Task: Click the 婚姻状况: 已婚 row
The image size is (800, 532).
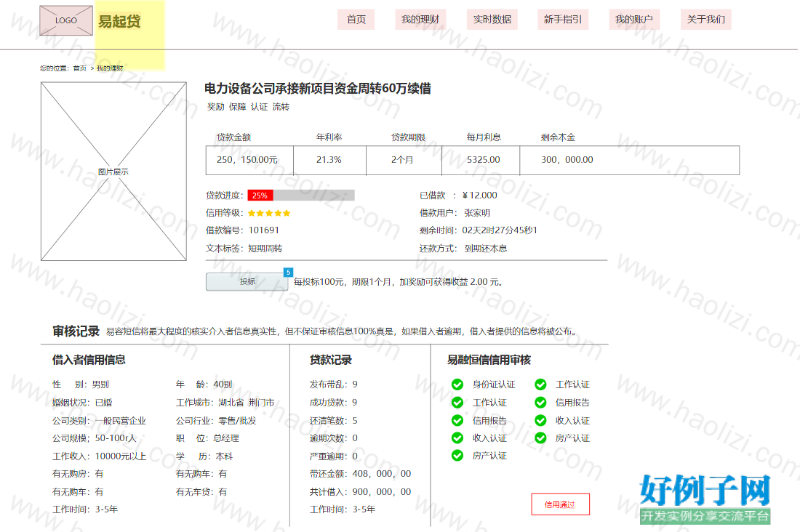Action: coord(82,403)
